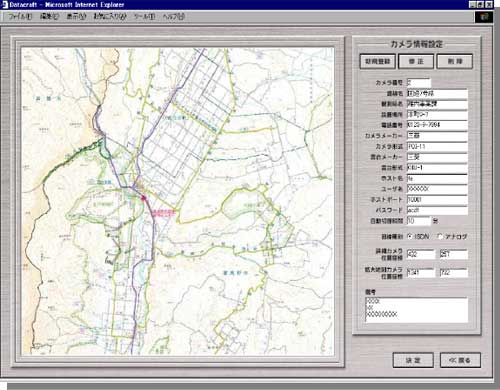
Task: Click the 修正 button
Action: coord(416,61)
